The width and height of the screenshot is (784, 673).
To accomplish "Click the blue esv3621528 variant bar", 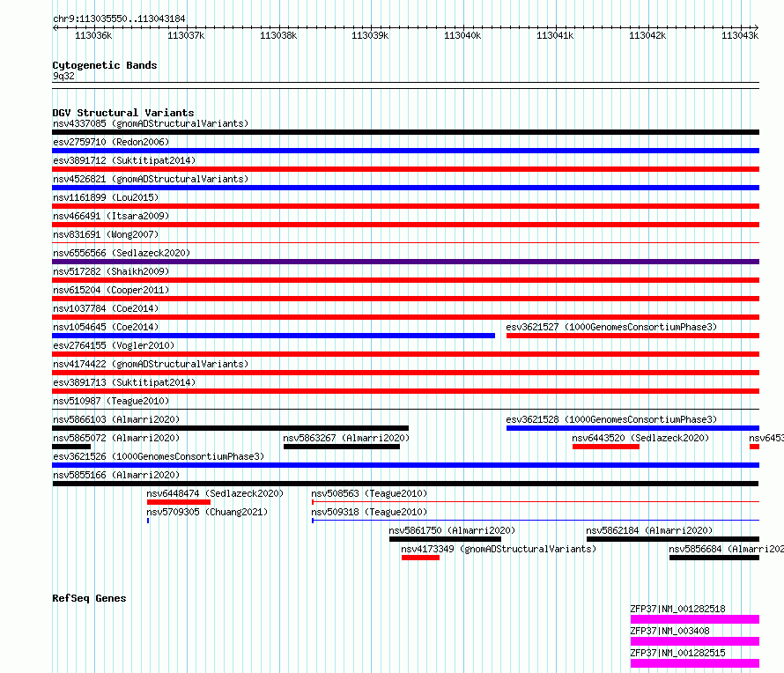I will tap(633, 428).
